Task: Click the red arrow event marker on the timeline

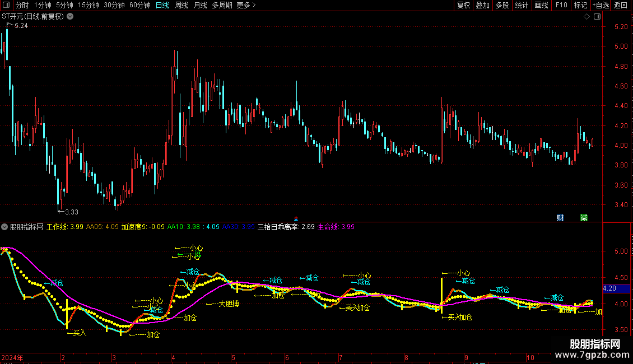Action: coord(296,219)
